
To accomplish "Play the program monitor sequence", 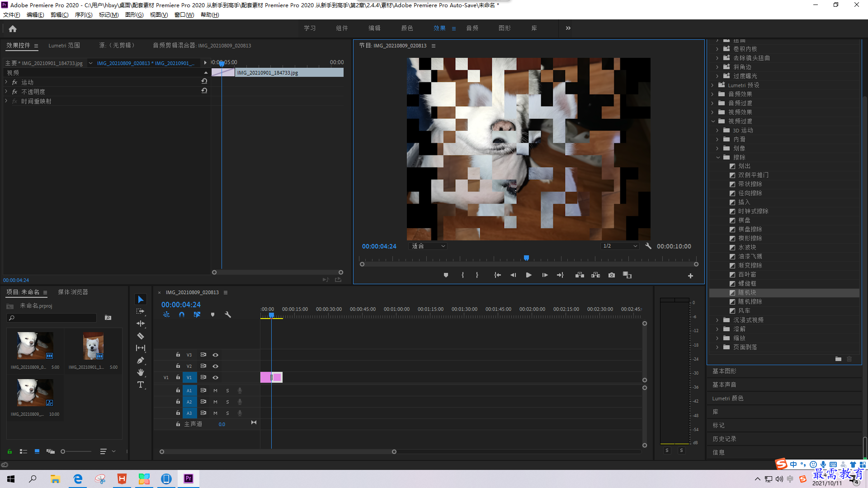I will [528, 275].
